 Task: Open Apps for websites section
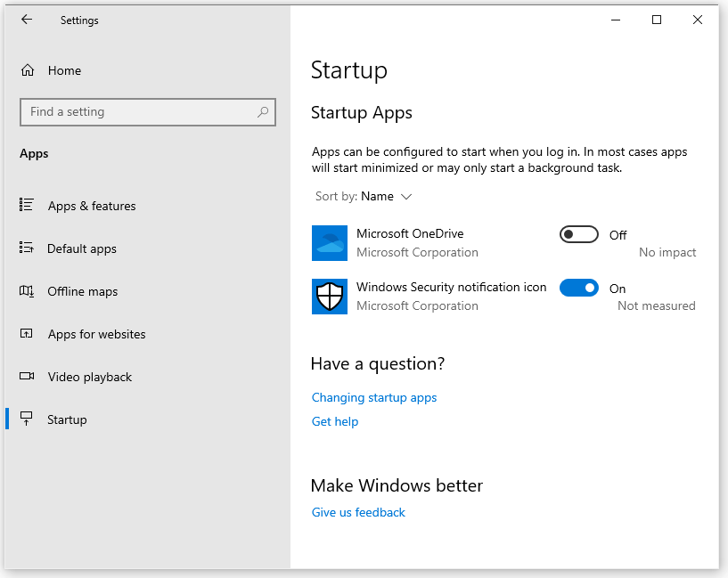pos(96,334)
